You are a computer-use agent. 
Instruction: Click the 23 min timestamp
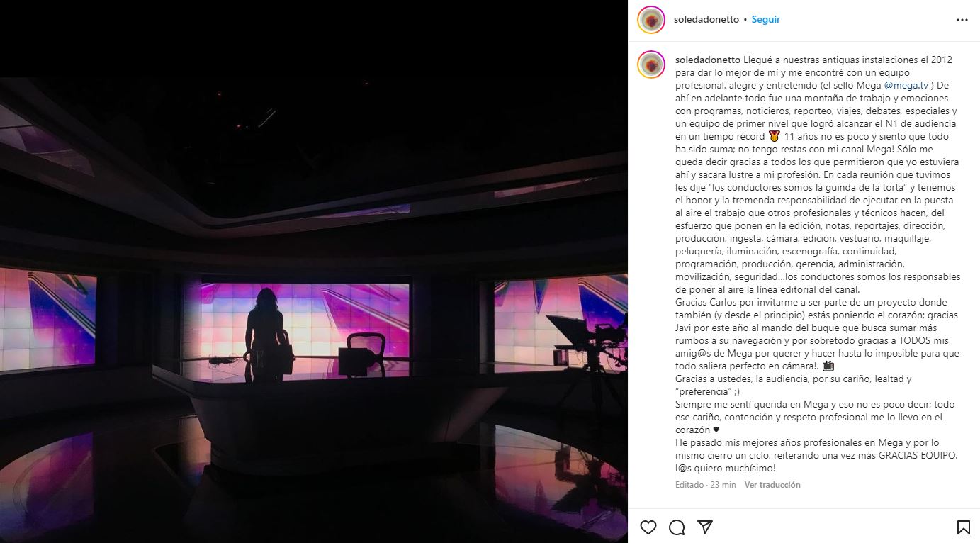[723, 485]
